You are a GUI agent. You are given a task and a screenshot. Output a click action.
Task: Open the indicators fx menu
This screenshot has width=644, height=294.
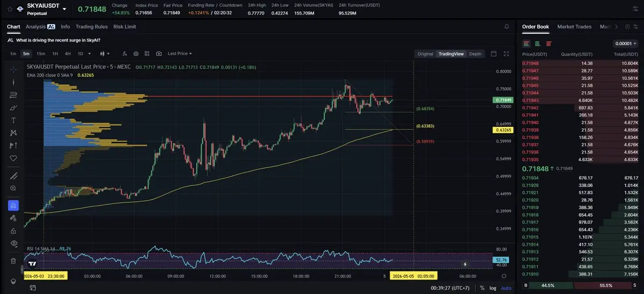tap(125, 54)
